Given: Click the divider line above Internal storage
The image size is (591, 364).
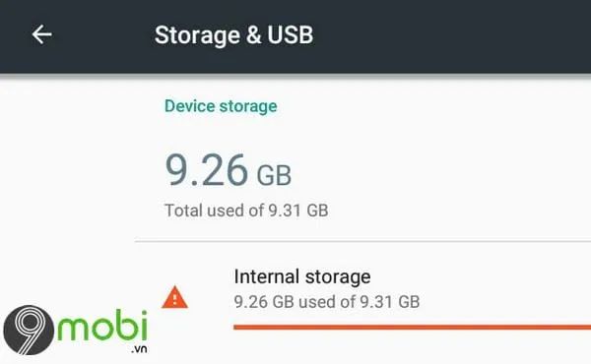Looking at the screenshot, I should click(x=362, y=240).
